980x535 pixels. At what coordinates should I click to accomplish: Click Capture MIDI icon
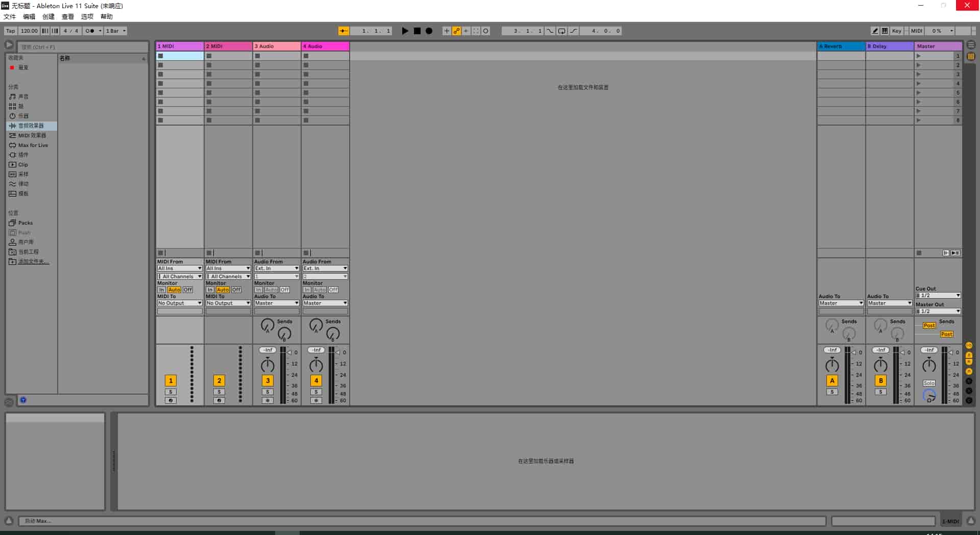(476, 31)
